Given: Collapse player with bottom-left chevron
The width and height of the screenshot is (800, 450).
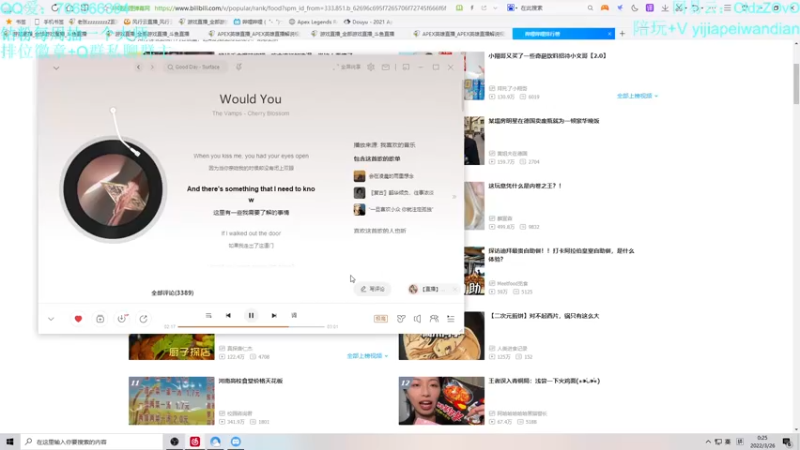Looking at the screenshot, I should tap(51, 319).
